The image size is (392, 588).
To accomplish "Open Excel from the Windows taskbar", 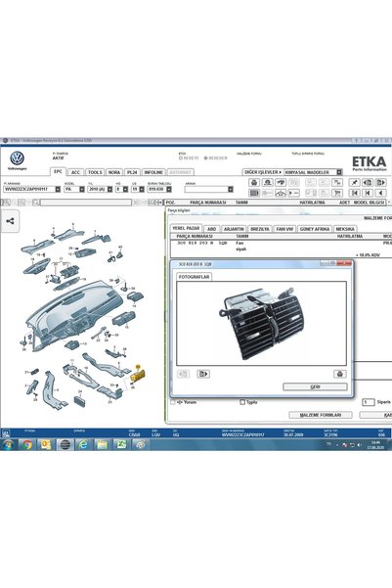I will (x=121, y=445).
